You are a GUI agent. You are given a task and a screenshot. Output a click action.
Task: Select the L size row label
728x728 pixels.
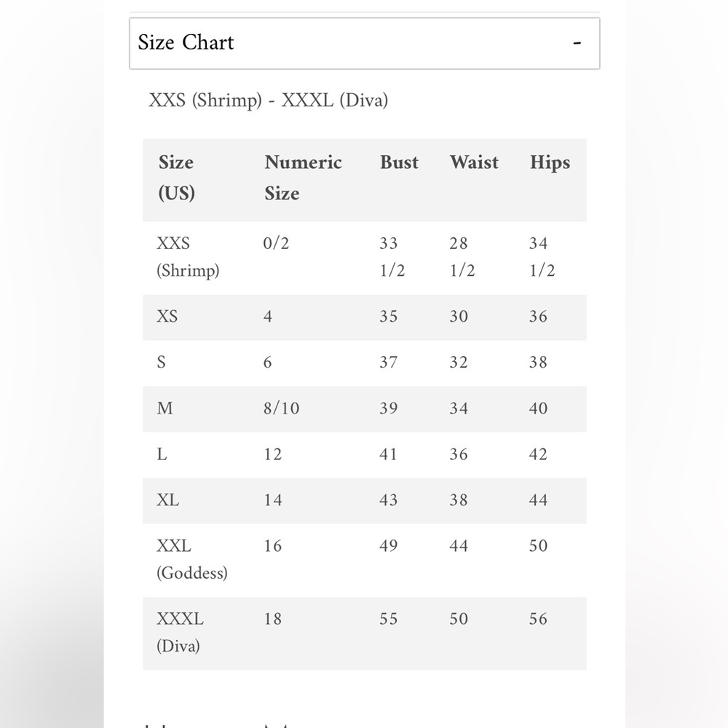162,454
